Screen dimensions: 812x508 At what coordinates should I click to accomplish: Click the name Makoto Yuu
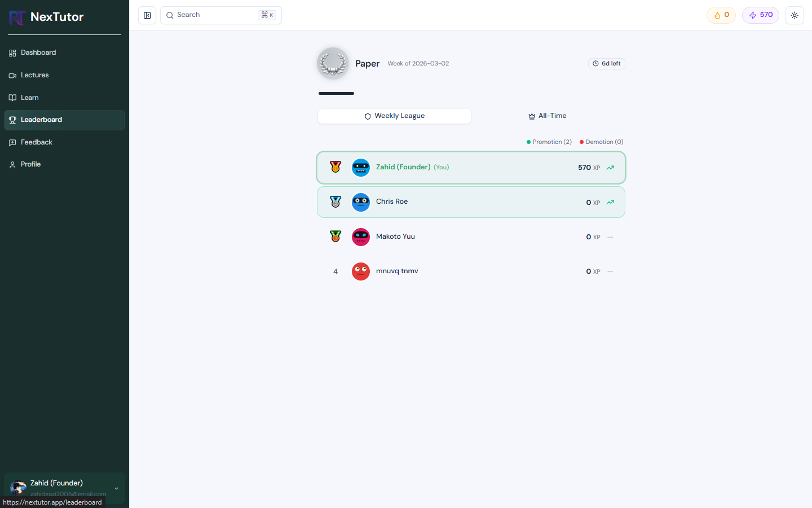click(x=395, y=237)
